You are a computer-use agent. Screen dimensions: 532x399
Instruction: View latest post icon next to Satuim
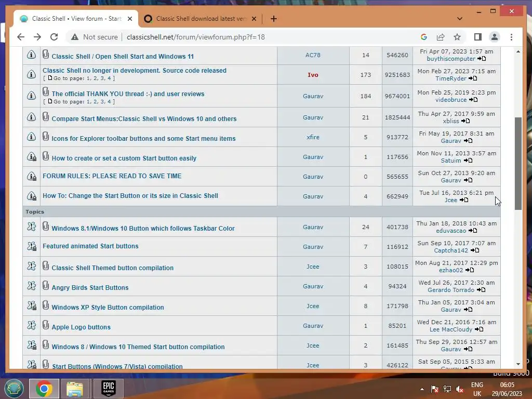pos(468,161)
